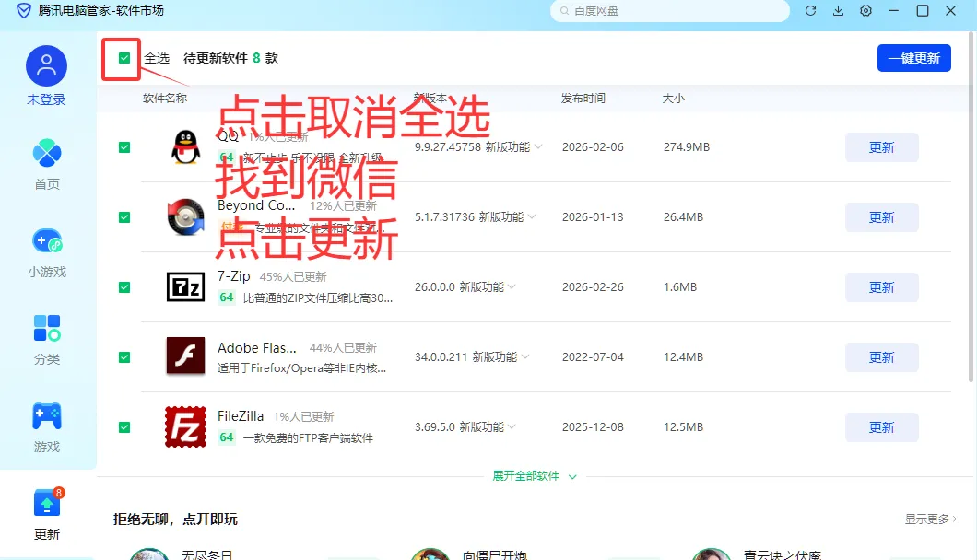Click the 64-bit badge under FileZilla
977x560 pixels.
[x=226, y=437]
